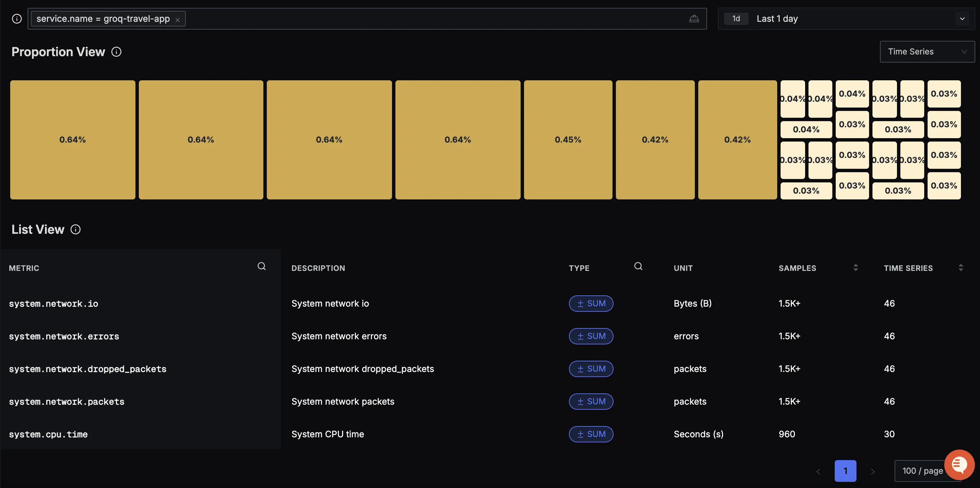Image resolution: width=980 pixels, height=488 pixels.
Task: Select the system.network.packets metric row
Action: point(67,401)
